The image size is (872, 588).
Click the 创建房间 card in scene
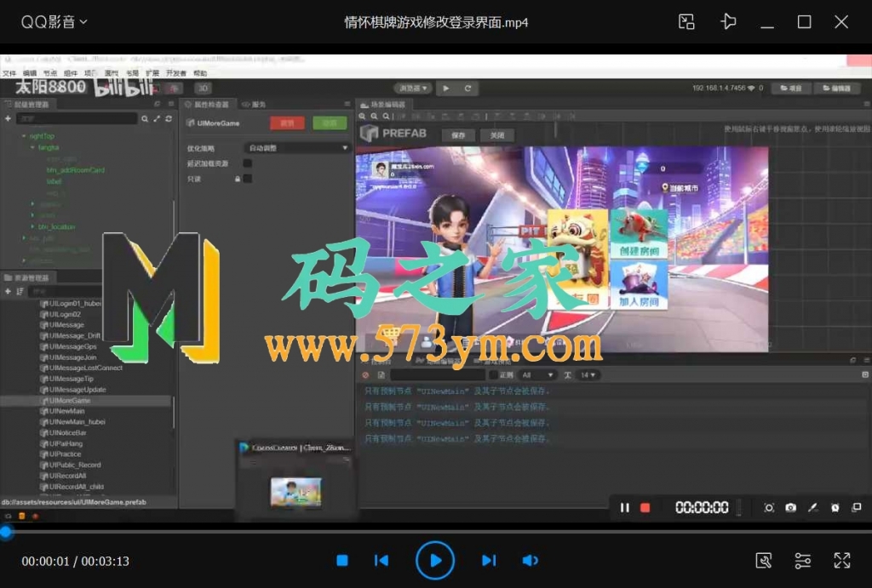click(639, 233)
